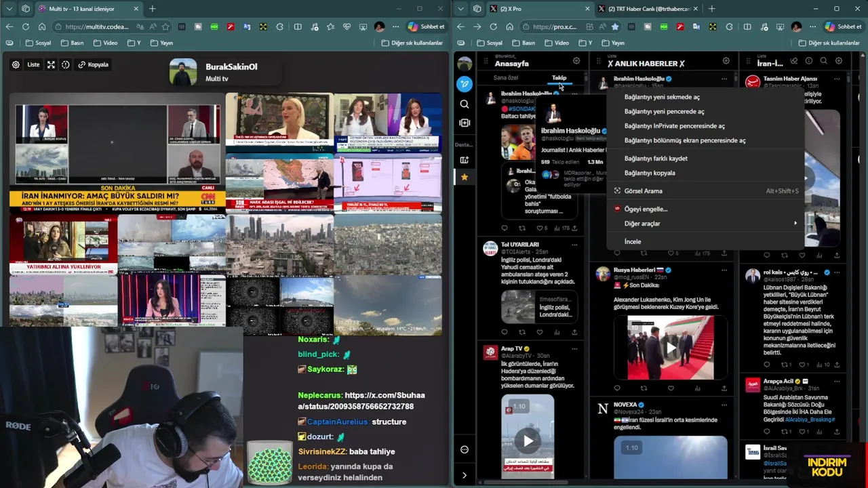Click the Liste button in Multi tv
This screenshot has height=488, width=868.
pos(33,64)
